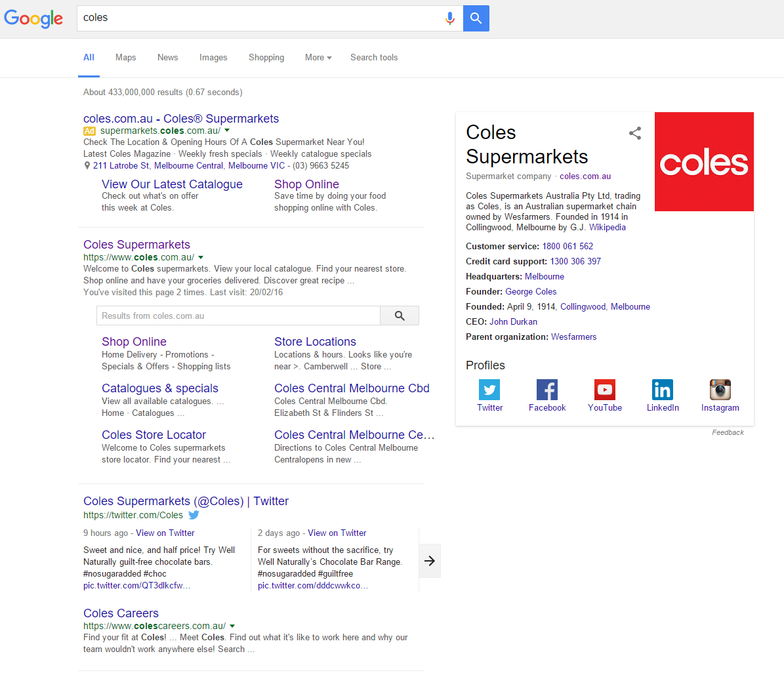Screen dimensions: 784x677
Task: Switch to the News tab
Action: click(x=167, y=58)
